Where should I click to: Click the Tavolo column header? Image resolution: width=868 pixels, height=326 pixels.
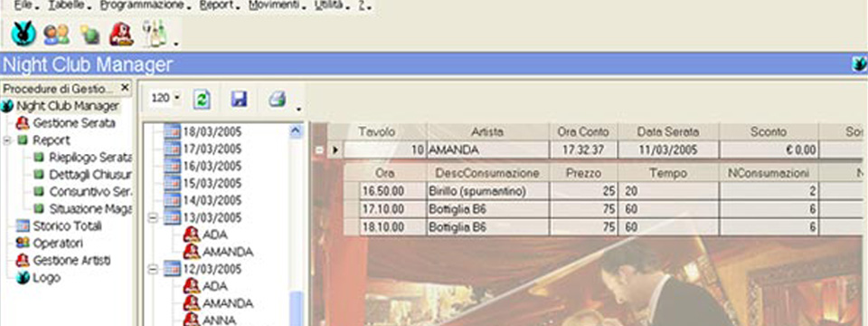(x=377, y=132)
